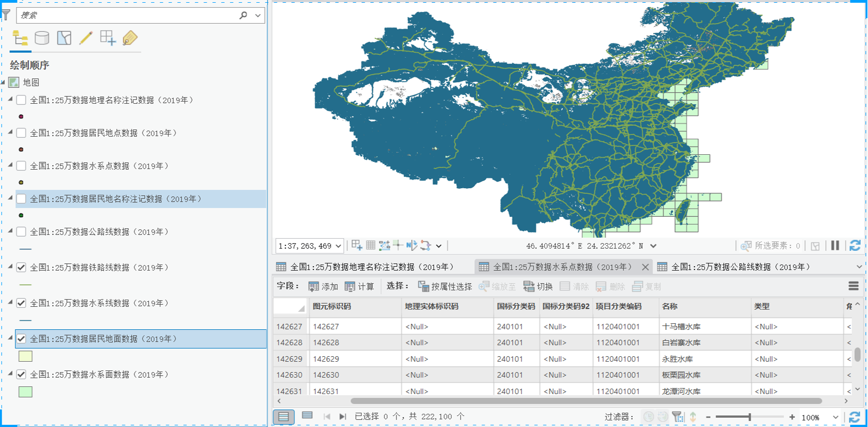The image size is (868, 427).
Task: Enable the 公路线数据 layer checkbox
Action: (x=21, y=232)
